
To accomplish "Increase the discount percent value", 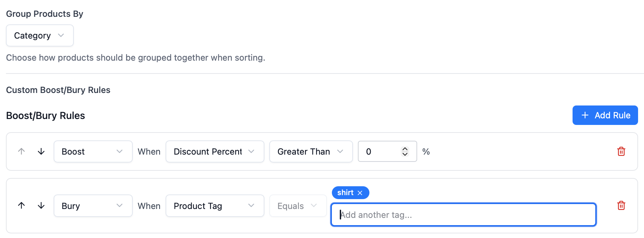I will [405, 149].
